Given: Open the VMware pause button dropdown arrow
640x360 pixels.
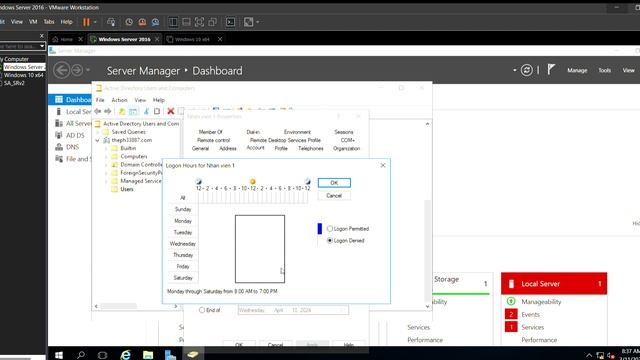Looking at the screenshot, I should tap(95, 22).
